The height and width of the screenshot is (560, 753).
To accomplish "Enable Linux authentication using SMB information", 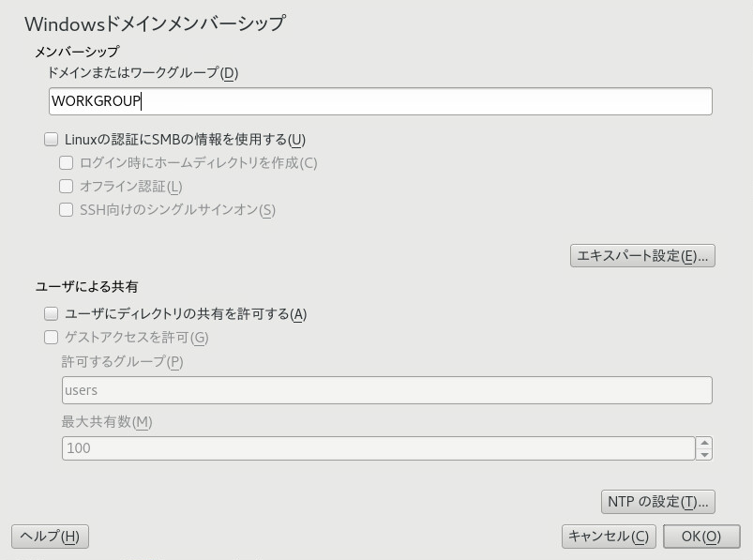I will point(52,140).
